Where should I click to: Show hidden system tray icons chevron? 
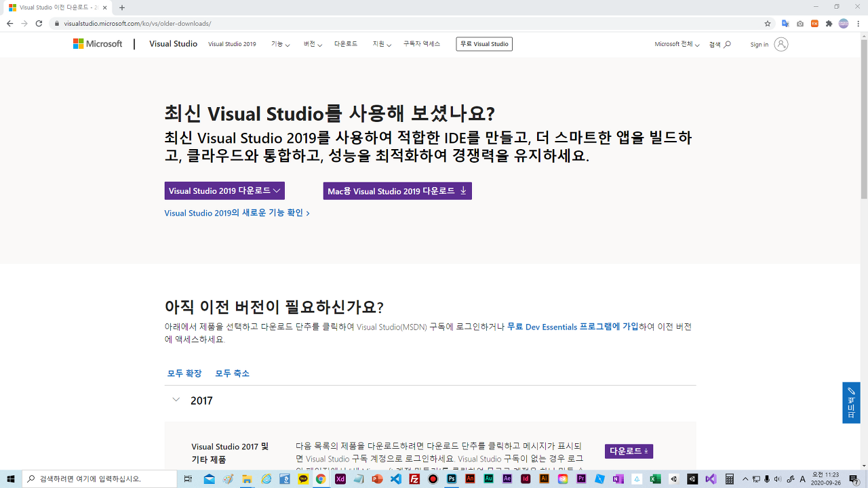pos(745,479)
